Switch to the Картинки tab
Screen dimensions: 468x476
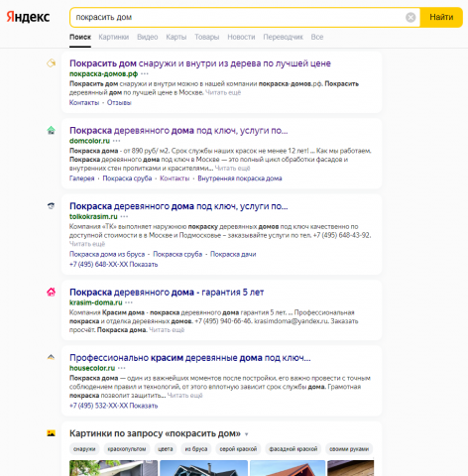pyautogui.click(x=114, y=37)
